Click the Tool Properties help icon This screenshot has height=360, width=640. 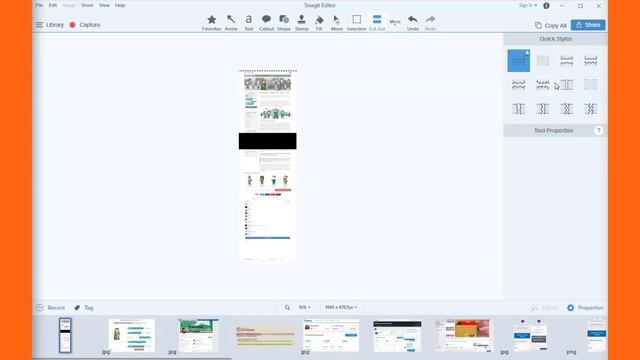(598, 131)
